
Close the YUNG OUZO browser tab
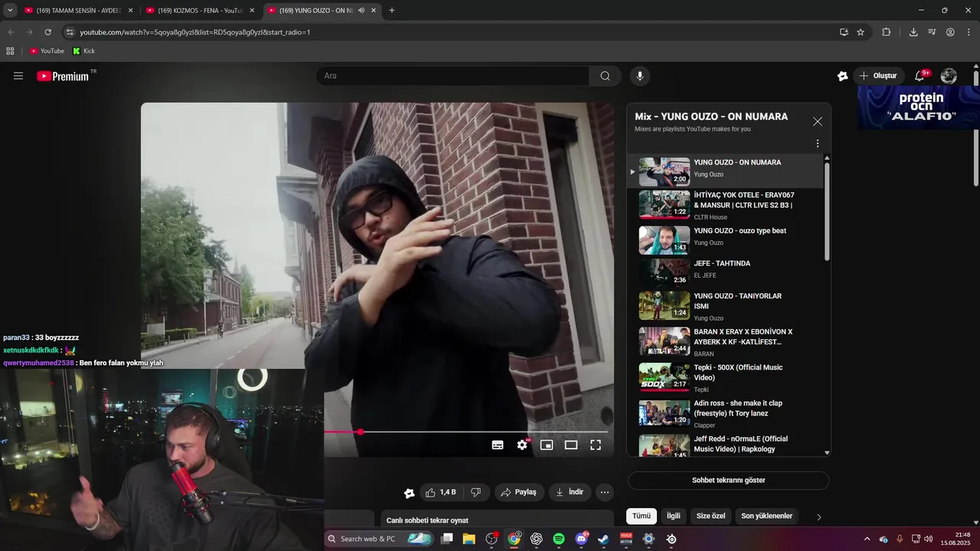point(374,11)
